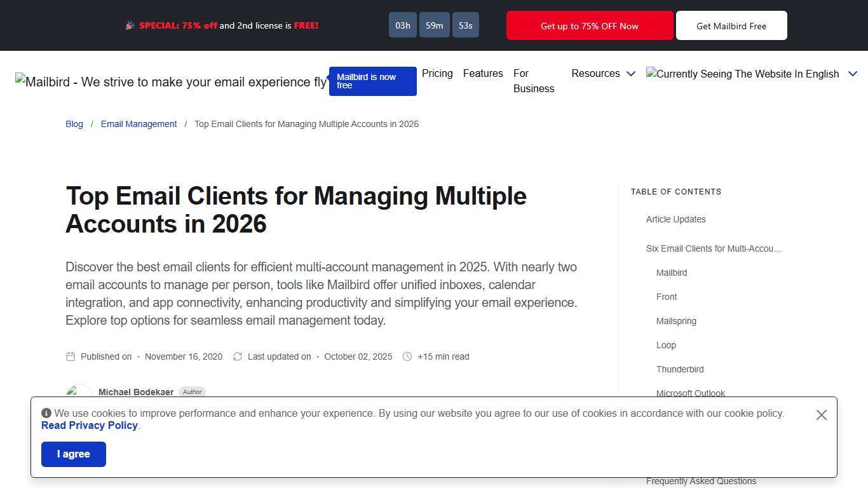The image size is (868, 488).
Task: Click the info icon in the cookie banner
Action: point(45,412)
